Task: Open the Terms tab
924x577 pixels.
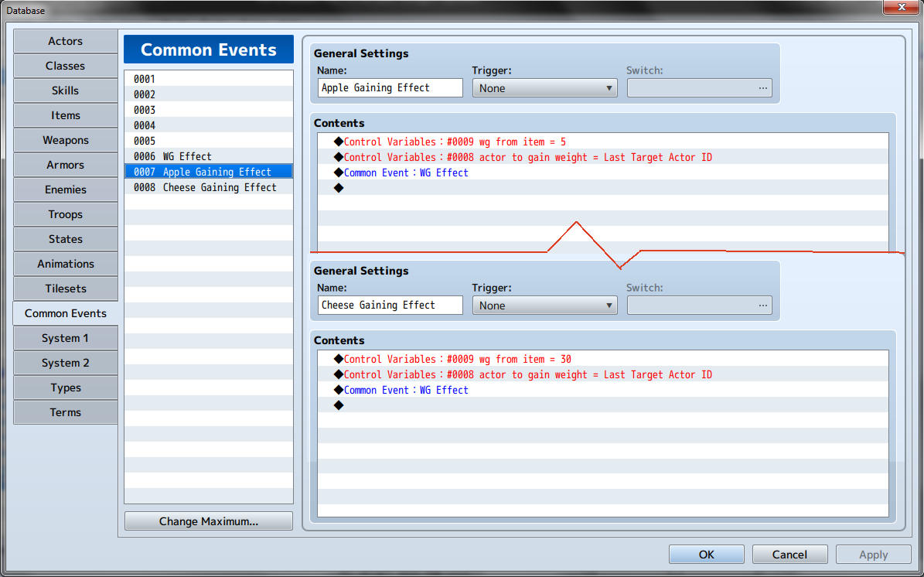Action: point(66,412)
